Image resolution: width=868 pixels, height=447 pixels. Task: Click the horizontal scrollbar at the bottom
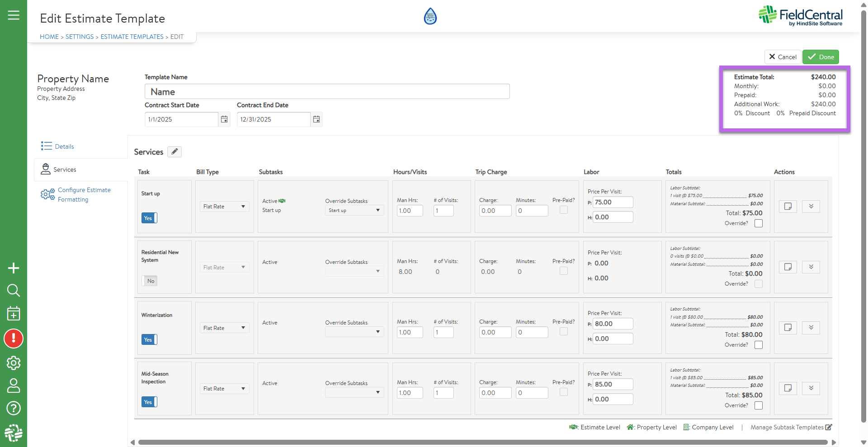click(482, 442)
